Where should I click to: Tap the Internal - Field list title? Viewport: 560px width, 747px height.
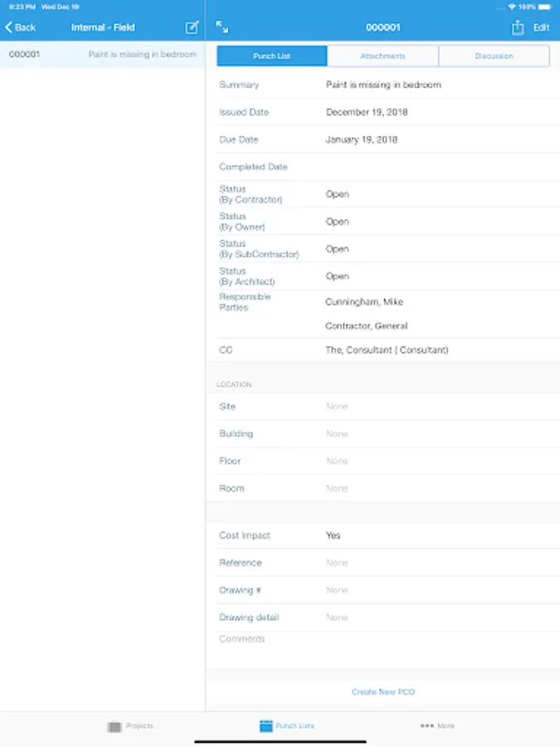(103, 27)
